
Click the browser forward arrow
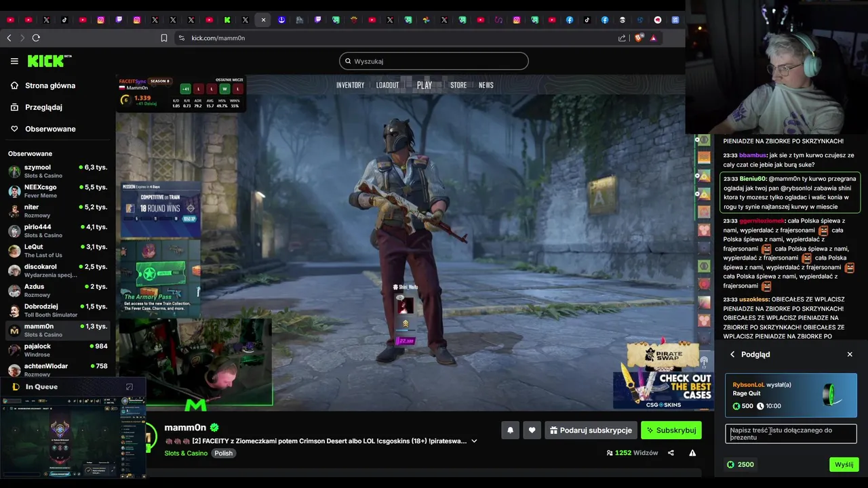click(x=22, y=38)
